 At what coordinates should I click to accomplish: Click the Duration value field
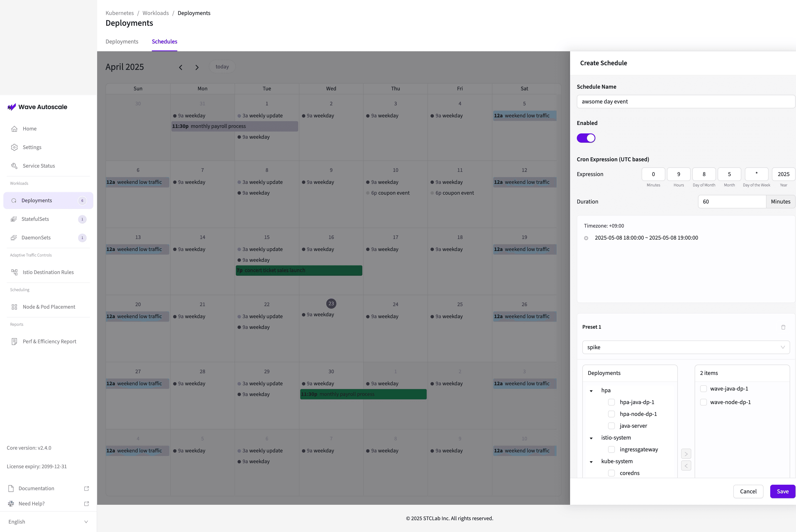[732, 202]
